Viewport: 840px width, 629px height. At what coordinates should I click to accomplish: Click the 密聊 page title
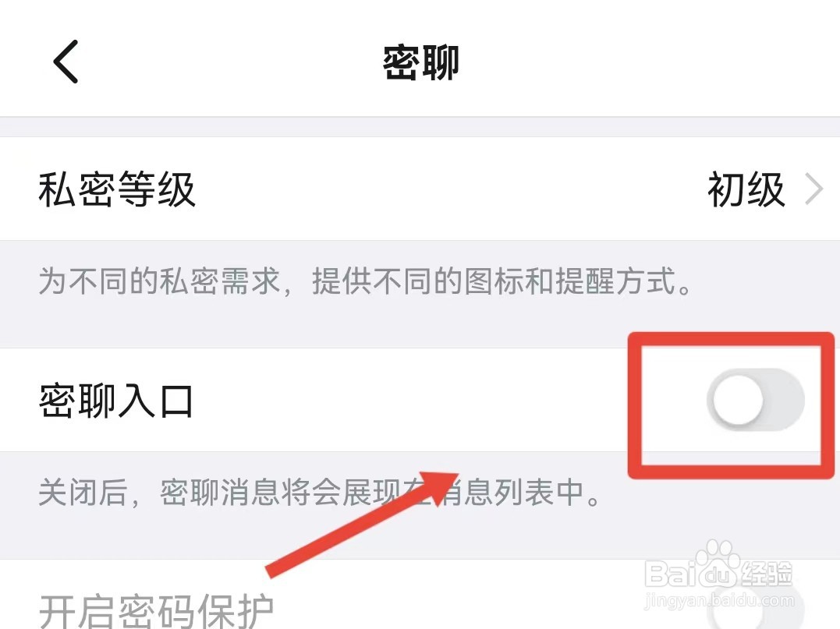click(420, 62)
